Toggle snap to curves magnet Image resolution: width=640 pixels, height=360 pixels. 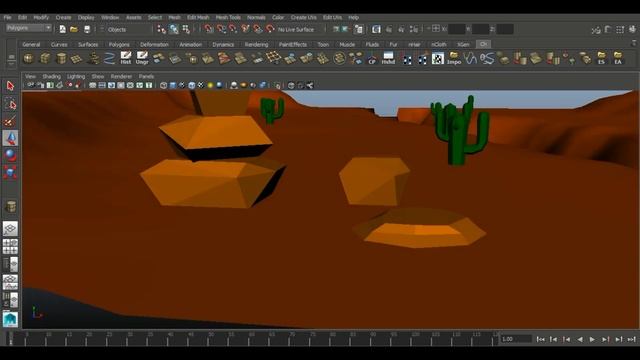(x=221, y=29)
